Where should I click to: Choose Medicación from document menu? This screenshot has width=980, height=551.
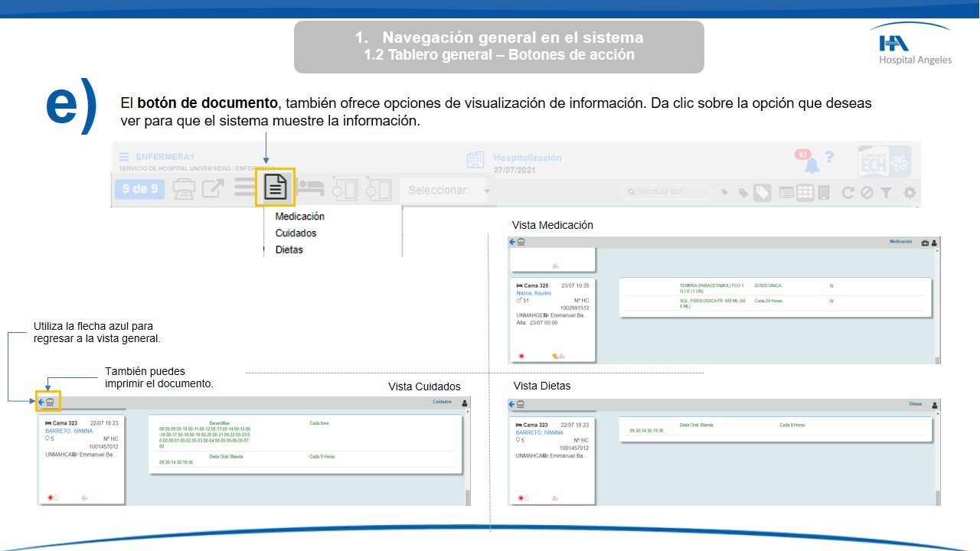299,217
